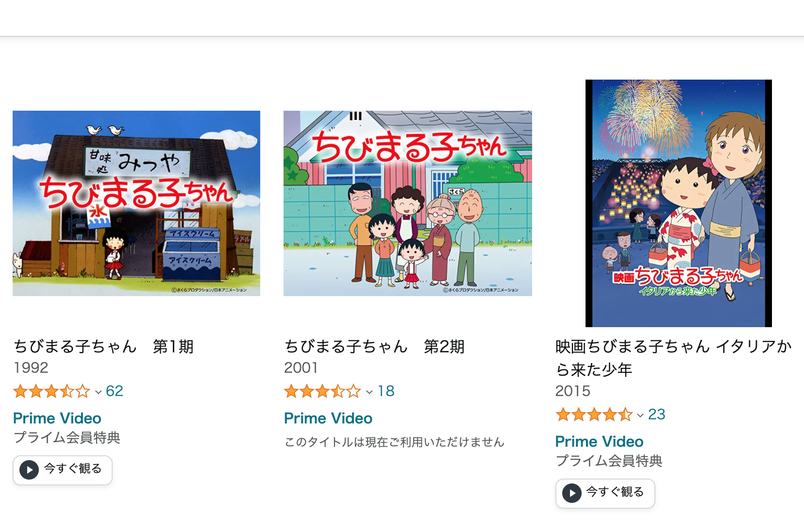The width and height of the screenshot is (804, 532).
Task: Expand rating chevron next to 23 reviews
Action: tap(640, 416)
